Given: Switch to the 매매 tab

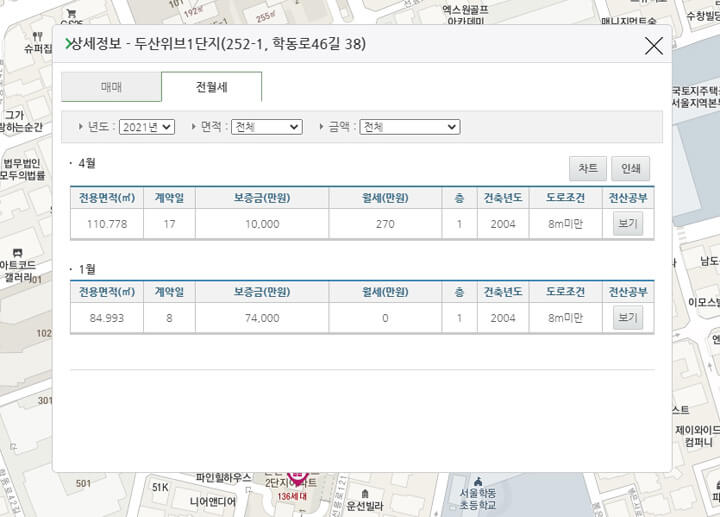Looking at the screenshot, I should tap(111, 87).
